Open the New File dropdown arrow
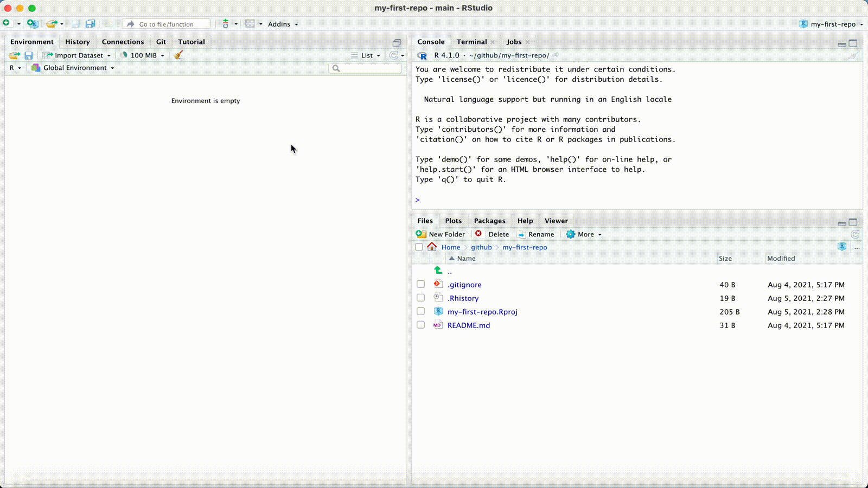 [x=18, y=24]
